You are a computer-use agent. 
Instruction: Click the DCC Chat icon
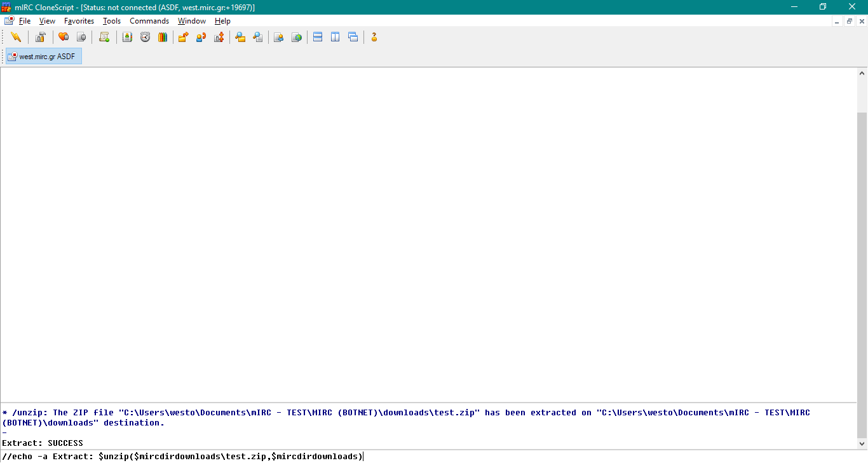point(201,38)
